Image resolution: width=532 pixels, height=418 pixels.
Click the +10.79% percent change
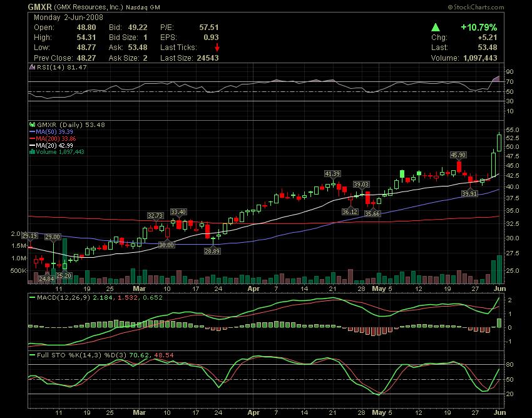point(479,28)
